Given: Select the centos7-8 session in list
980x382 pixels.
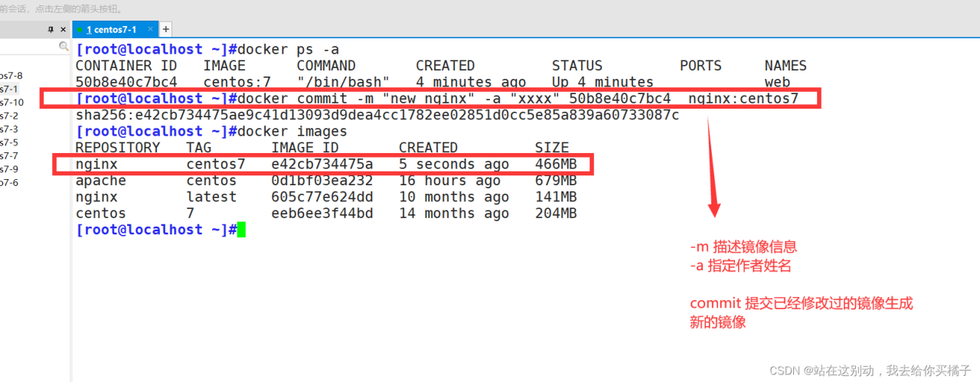Looking at the screenshot, I should pyautogui.click(x=11, y=76).
